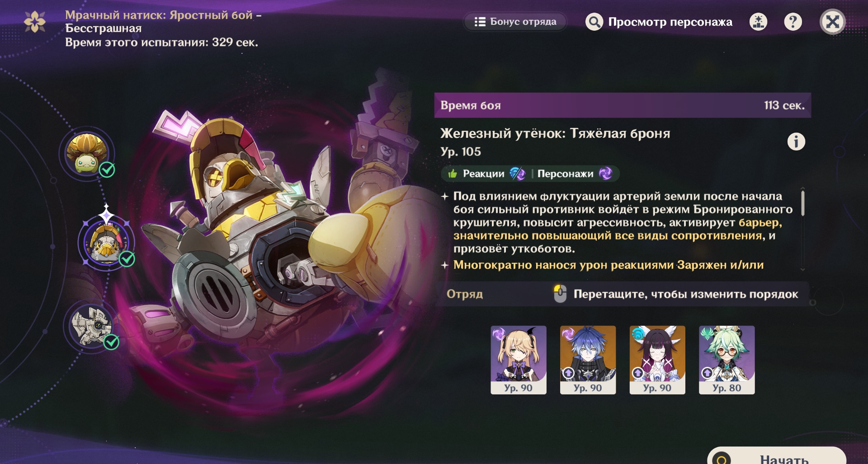Select the first mushroom boss stage icon
868x464 pixels.
tap(87, 154)
